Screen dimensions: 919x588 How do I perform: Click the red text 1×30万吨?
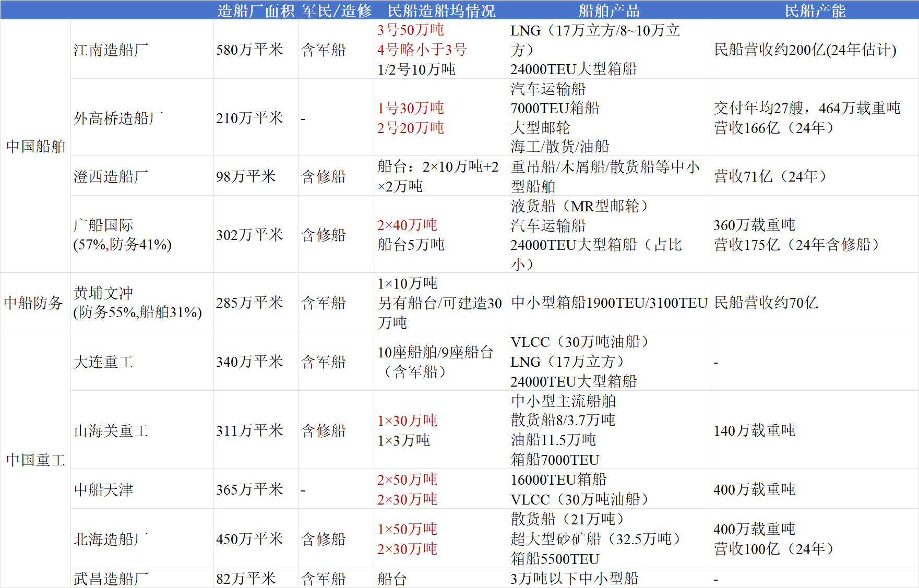[x=408, y=421]
